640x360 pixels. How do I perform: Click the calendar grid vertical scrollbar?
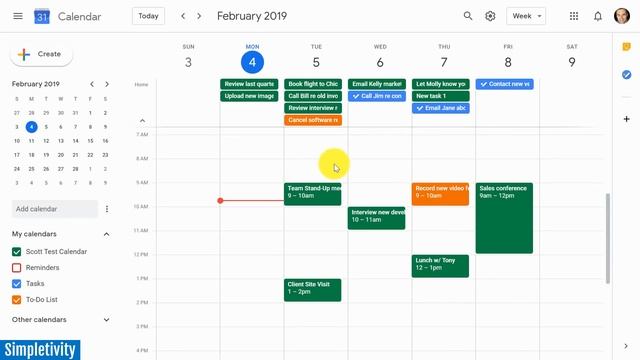[608, 238]
